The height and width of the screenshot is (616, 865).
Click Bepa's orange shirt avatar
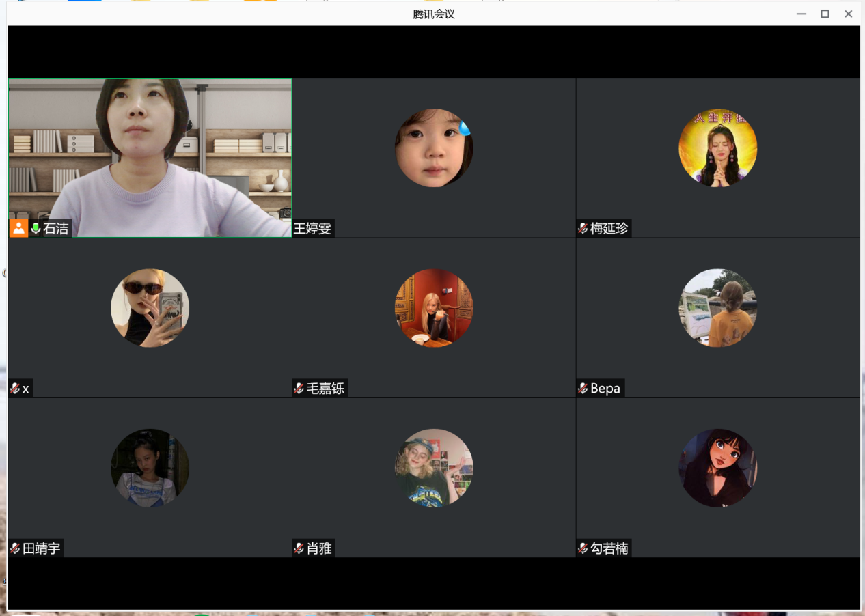coord(717,308)
